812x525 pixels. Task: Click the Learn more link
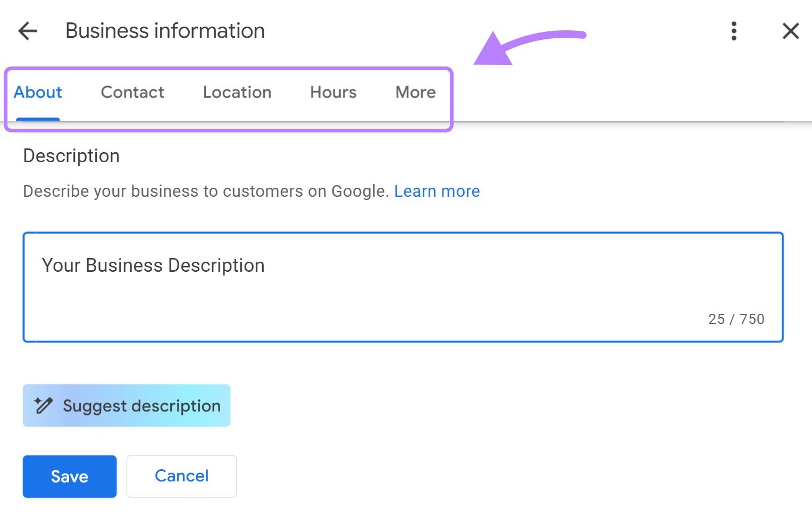pos(437,191)
